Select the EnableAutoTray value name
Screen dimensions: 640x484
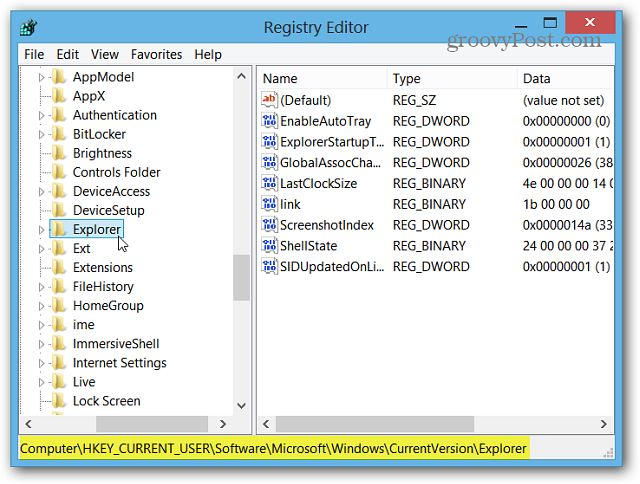[x=325, y=121]
